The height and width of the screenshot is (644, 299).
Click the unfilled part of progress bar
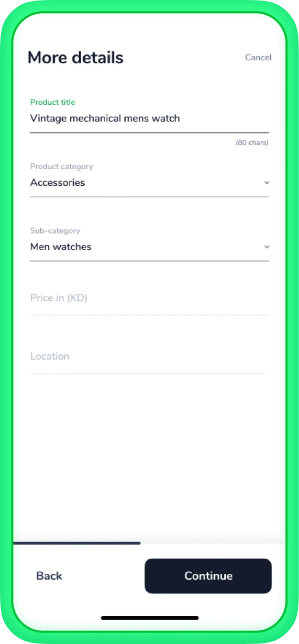pyautogui.click(x=213, y=543)
